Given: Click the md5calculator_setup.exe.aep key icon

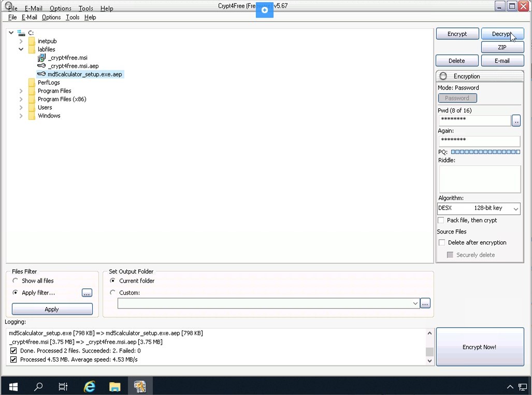Looking at the screenshot, I should [41, 75].
